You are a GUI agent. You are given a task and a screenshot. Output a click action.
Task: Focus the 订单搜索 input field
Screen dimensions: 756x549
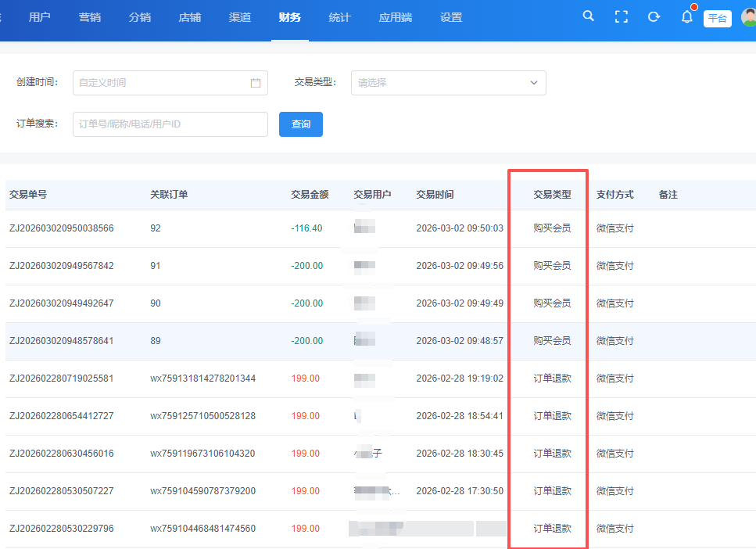tap(170, 124)
